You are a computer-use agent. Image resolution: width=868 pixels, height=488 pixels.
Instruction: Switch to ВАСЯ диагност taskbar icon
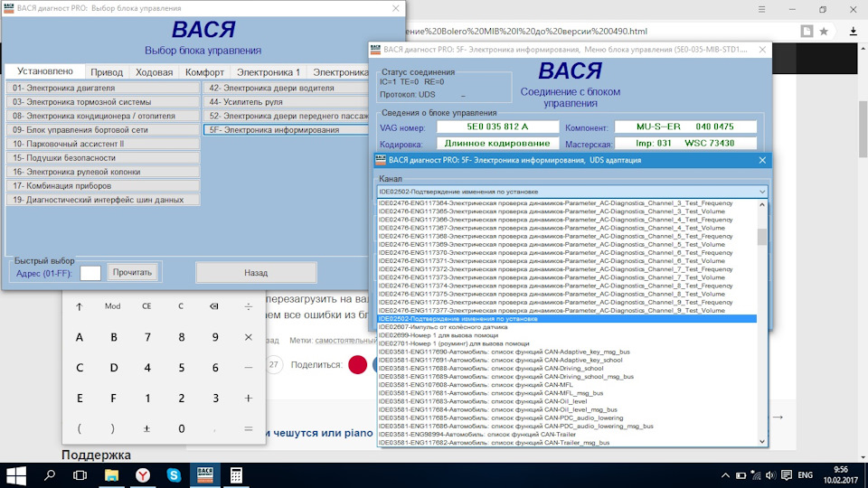coord(205,474)
